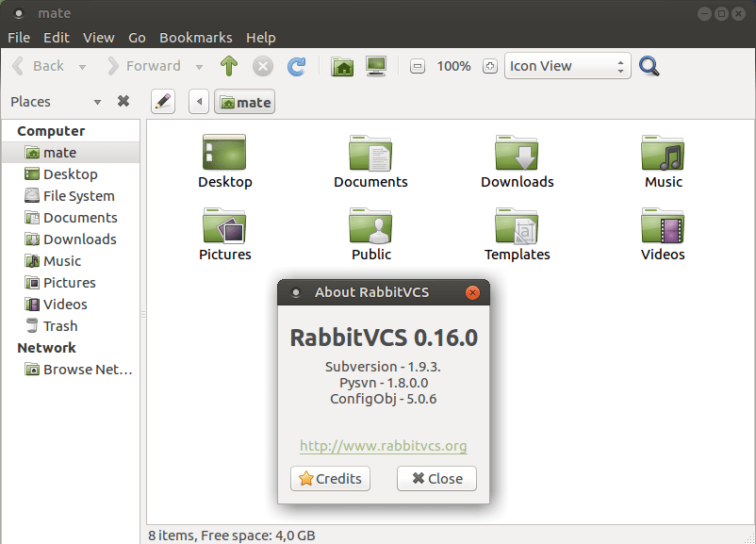Click the RabbitVCS 0.16.0 version heading
The width and height of the screenshot is (756, 544).
(384, 338)
